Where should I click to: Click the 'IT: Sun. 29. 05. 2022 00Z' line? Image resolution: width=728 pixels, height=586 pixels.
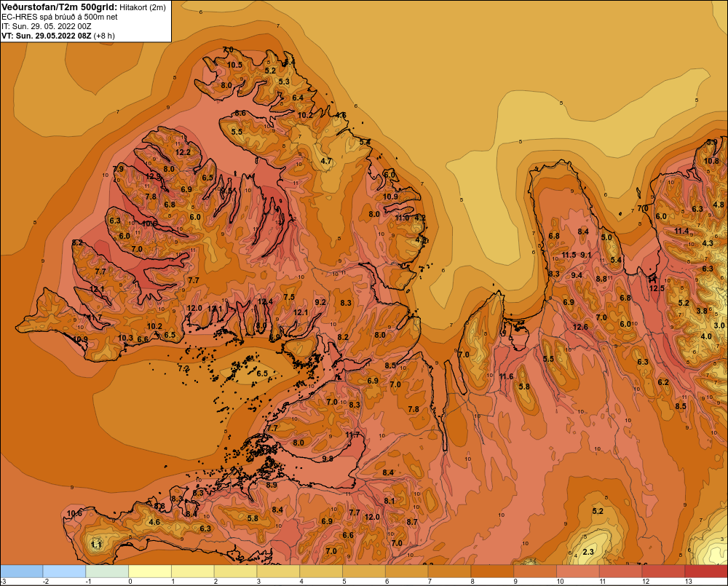pos(47,26)
